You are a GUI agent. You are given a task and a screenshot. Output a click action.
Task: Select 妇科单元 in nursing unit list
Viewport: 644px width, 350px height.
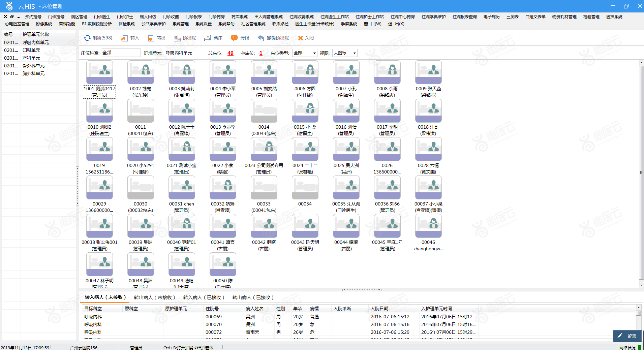point(39,50)
